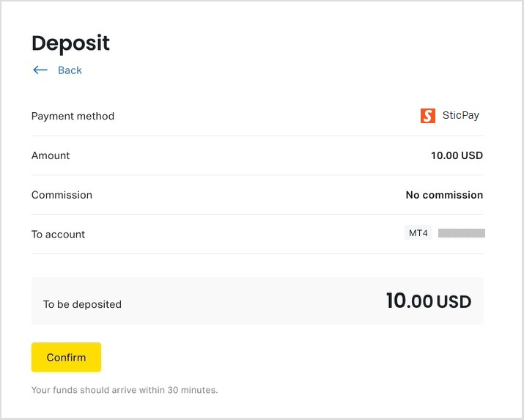Click the large USD total currency
This screenshot has width=524, height=420.
[454, 301]
